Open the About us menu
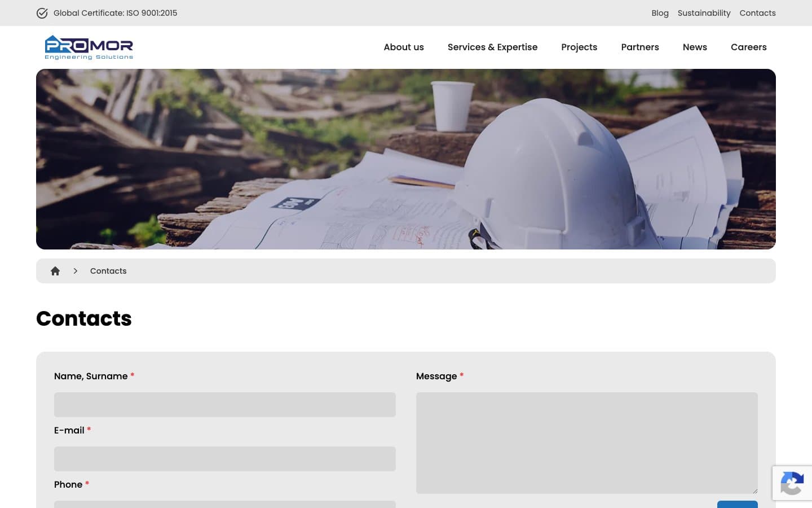 (404, 47)
